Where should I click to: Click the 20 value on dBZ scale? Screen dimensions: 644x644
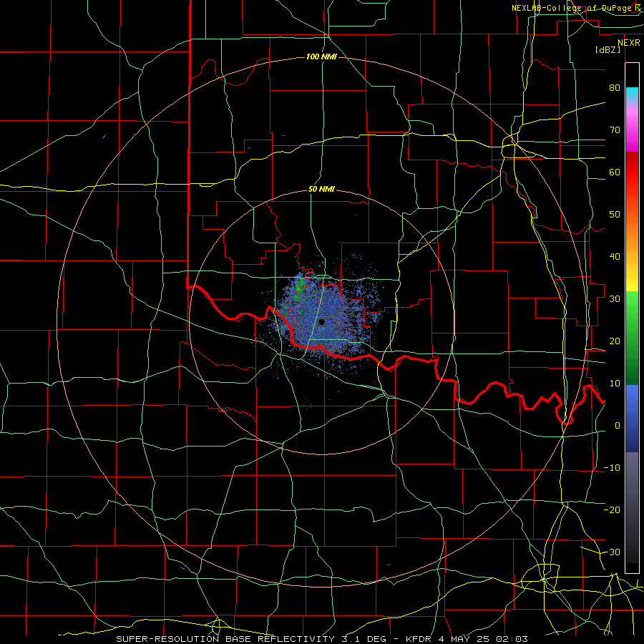tap(615, 341)
